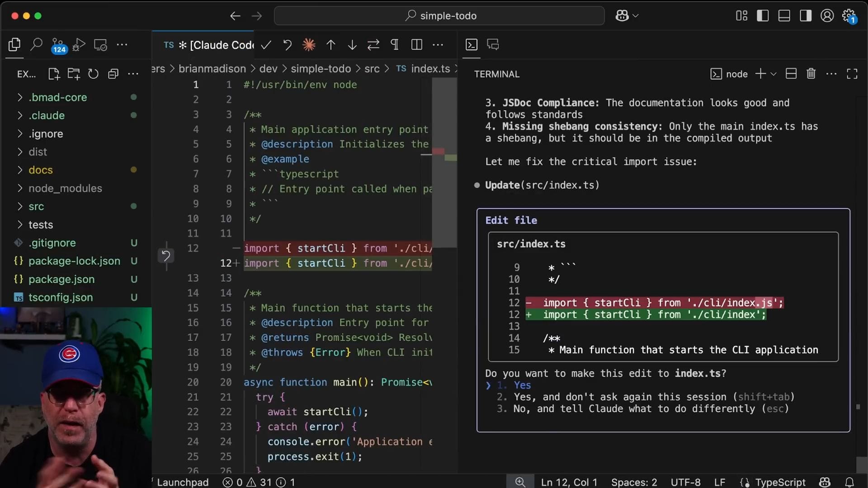Open new terminal launch profile dropdown
868x488 pixels.
(774, 74)
